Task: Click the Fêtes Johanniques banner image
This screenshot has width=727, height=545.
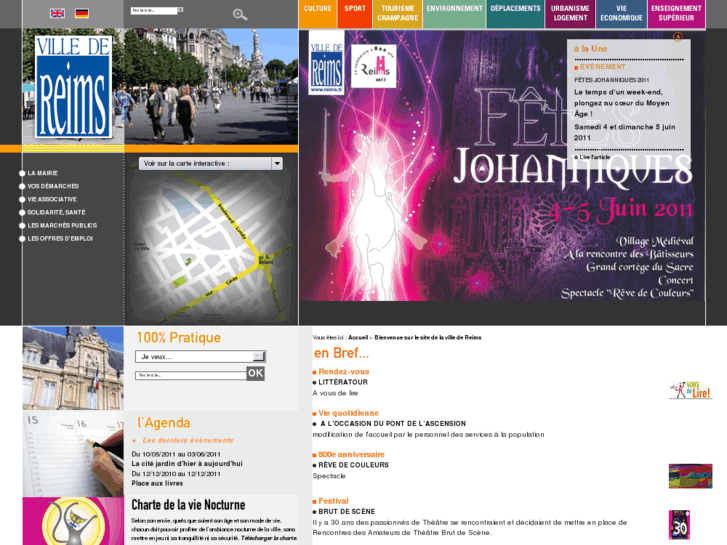Action: [502, 165]
